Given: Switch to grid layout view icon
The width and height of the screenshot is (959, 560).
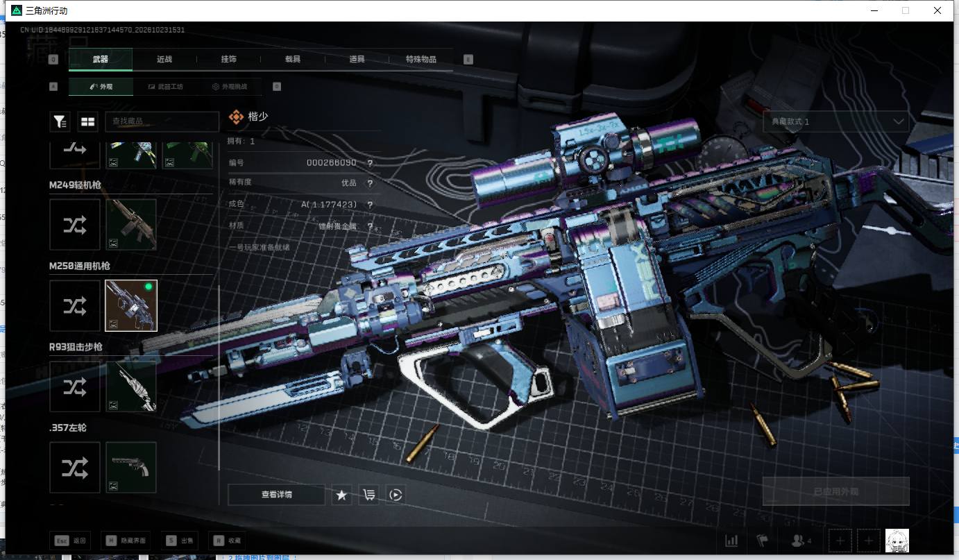Looking at the screenshot, I should (87, 121).
